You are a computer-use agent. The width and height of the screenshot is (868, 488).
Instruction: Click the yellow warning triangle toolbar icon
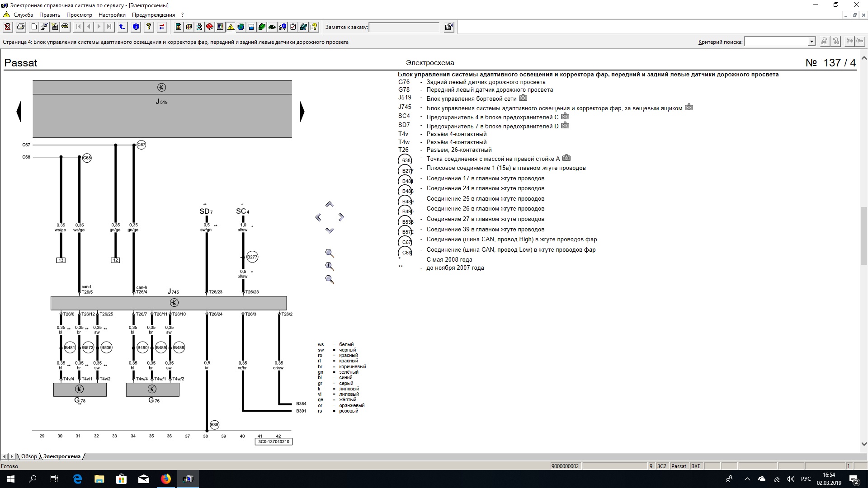[x=231, y=27]
